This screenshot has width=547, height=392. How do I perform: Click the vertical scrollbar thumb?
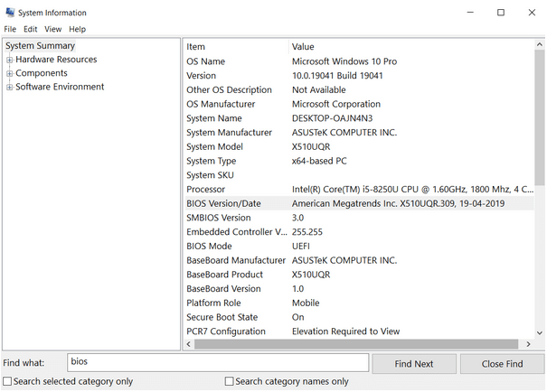[540, 118]
